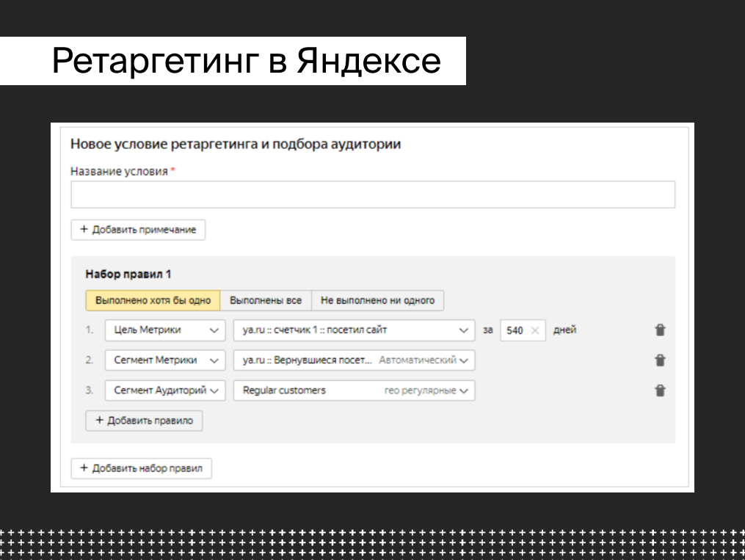Screen dimensions: 745x560
Task: Clear the 540 days value with the X
Action: tap(535, 330)
